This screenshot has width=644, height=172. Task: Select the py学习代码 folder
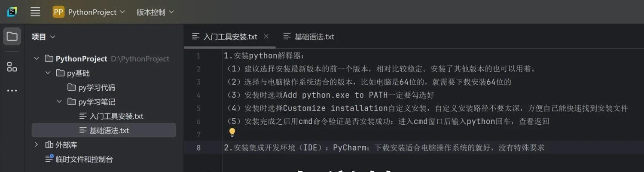tap(91, 87)
